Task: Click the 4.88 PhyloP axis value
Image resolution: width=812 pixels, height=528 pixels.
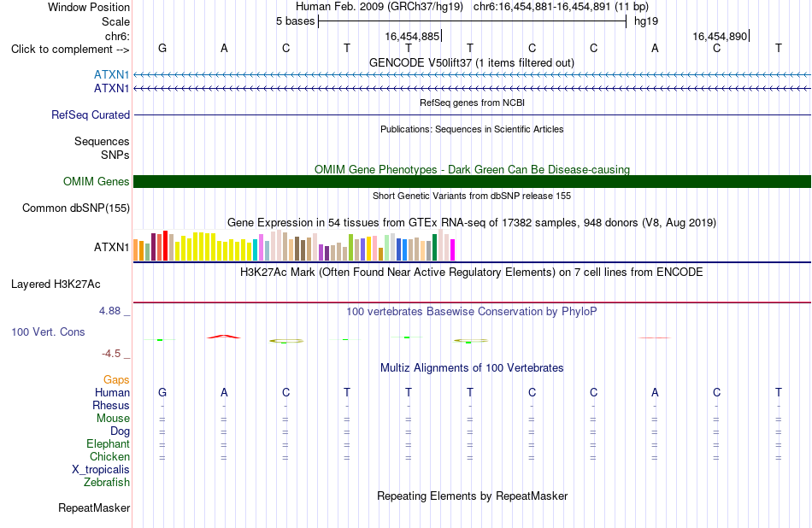Action: 109,311
